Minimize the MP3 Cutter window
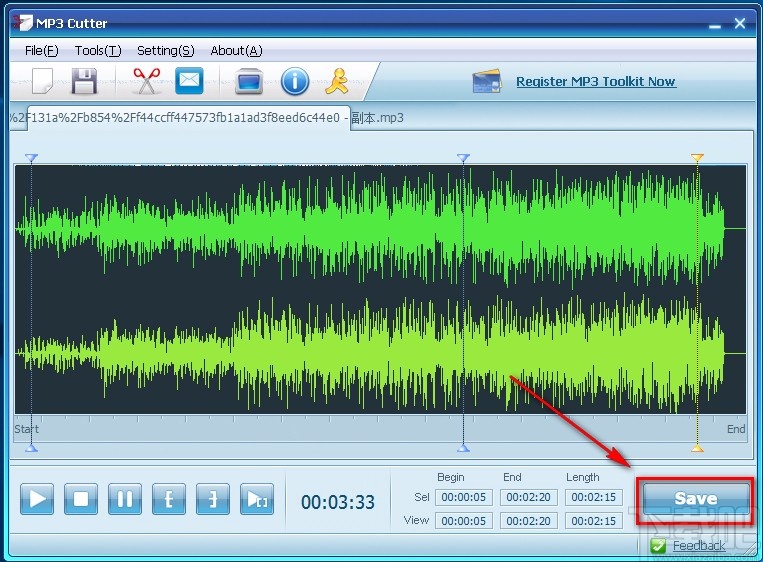The image size is (763, 562). [x=714, y=24]
